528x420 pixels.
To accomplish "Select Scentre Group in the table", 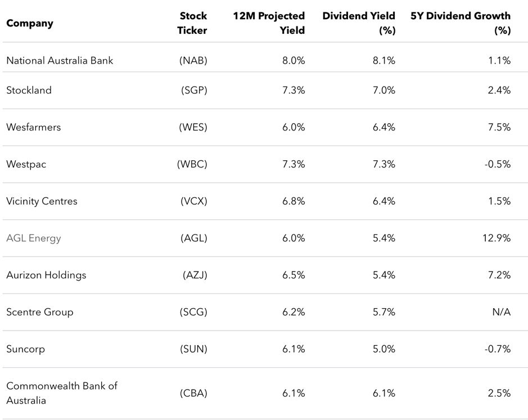I will click(39, 313).
